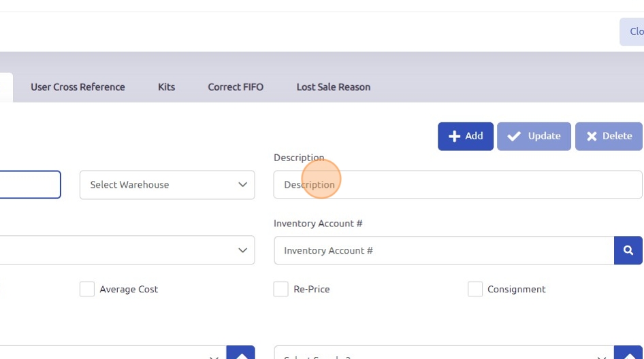644x359 pixels.
Task: Enable the Average Cost checkbox
Action: [87, 289]
